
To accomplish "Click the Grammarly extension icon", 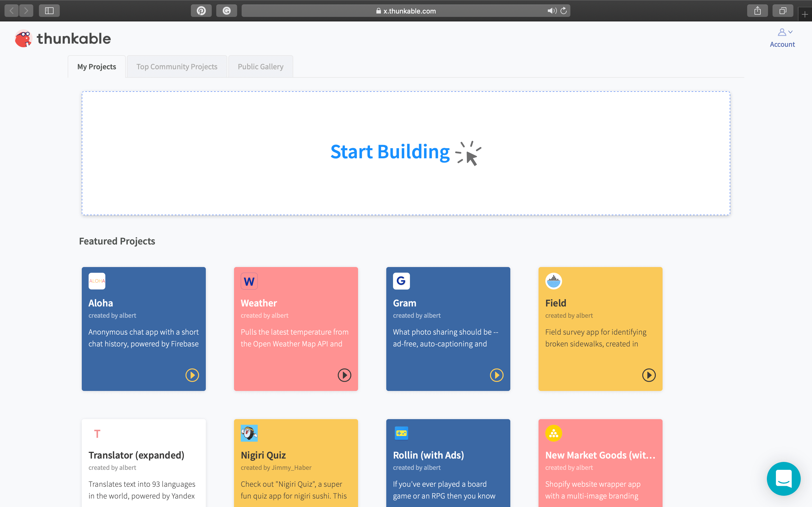I will coord(226,11).
